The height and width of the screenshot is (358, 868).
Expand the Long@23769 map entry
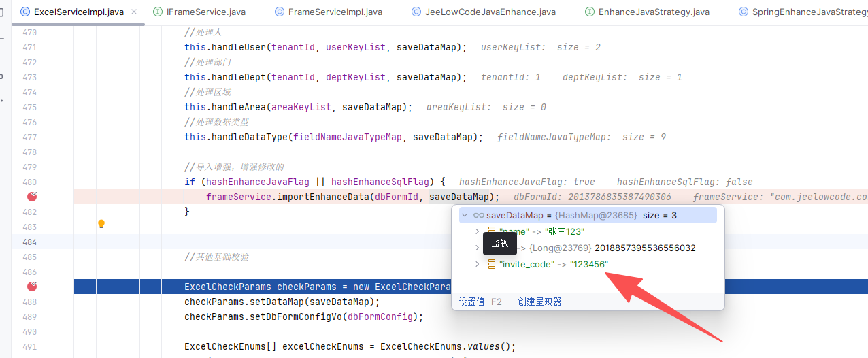477,248
